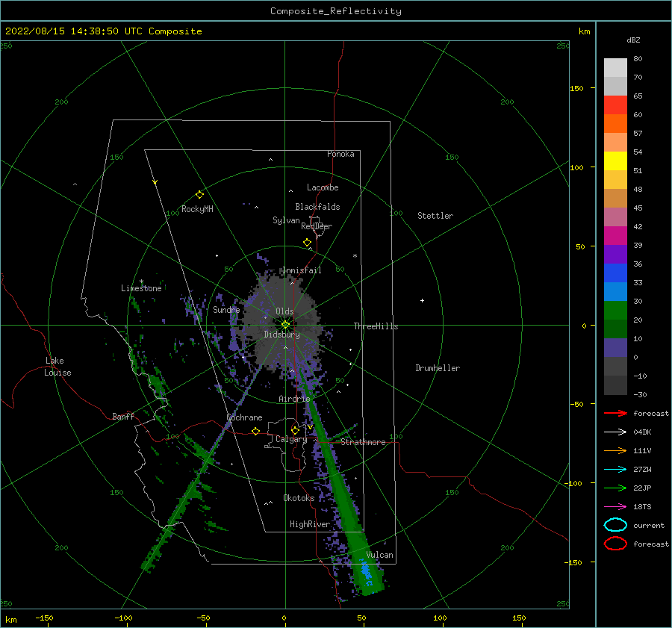The height and width of the screenshot is (628, 672).
Task: Click the cyan 27ZW arrow icon
Action: click(x=615, y=470)
